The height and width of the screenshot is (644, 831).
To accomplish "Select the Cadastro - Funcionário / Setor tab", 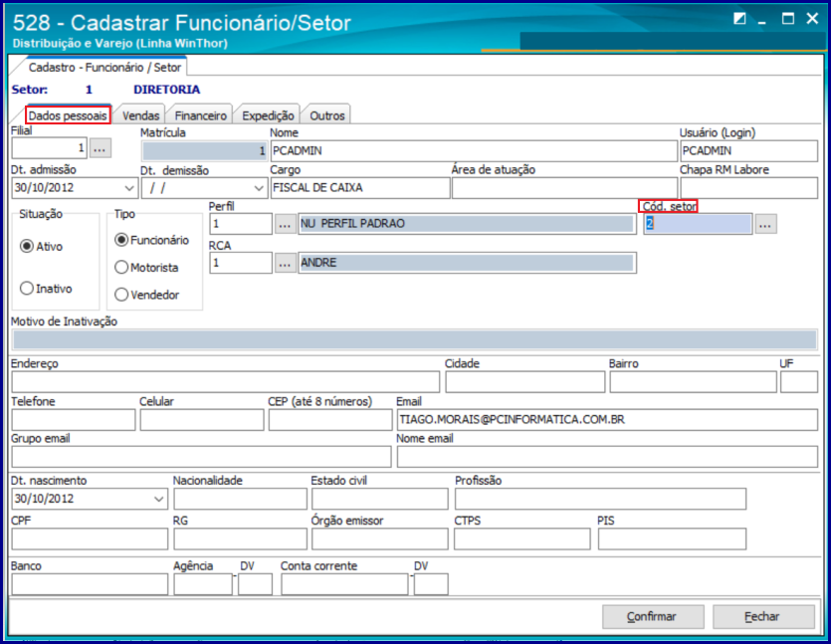I will (104, 68).
